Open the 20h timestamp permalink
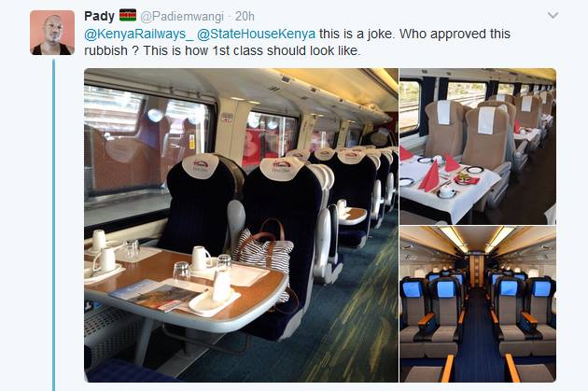Viewport: 588px width, 391px height. tap(245, 17)
